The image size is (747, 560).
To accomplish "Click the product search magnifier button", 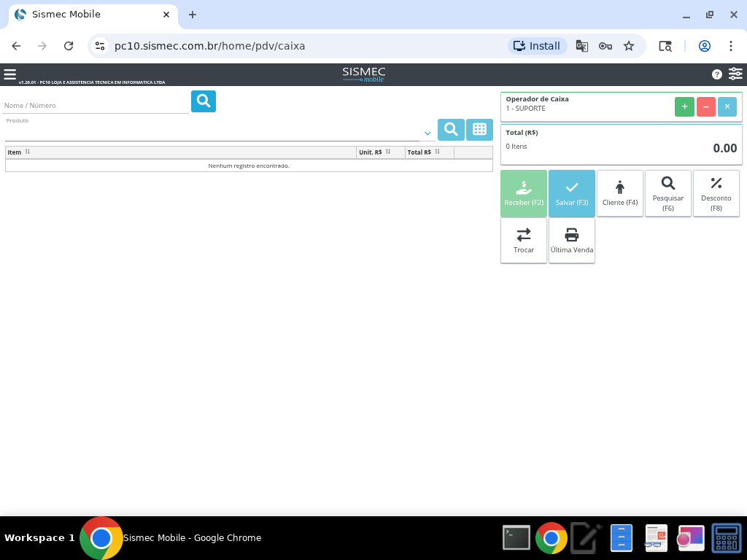I will coord(451,130).
